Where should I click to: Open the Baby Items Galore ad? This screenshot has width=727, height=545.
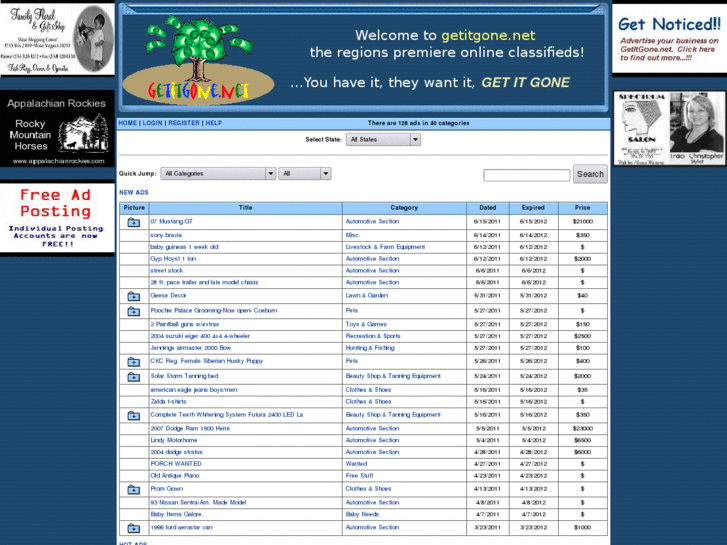point(177,514)
